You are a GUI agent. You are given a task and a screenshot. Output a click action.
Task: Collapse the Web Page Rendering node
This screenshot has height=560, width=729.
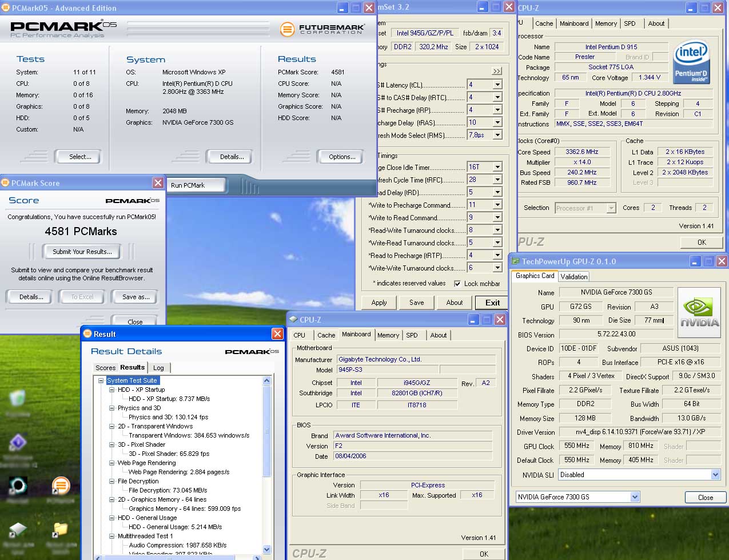(x=112, y=463)
